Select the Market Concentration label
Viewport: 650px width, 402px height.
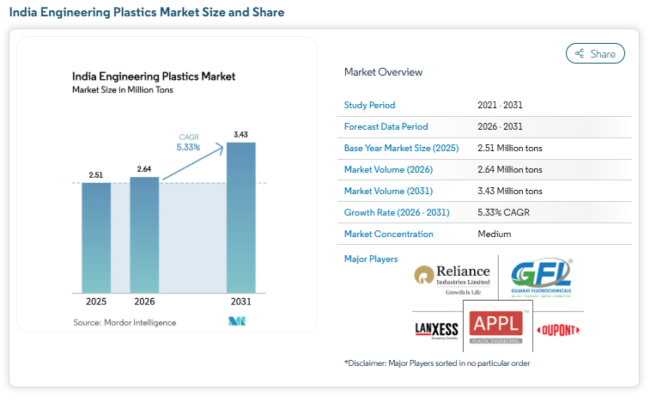(388, 234)
